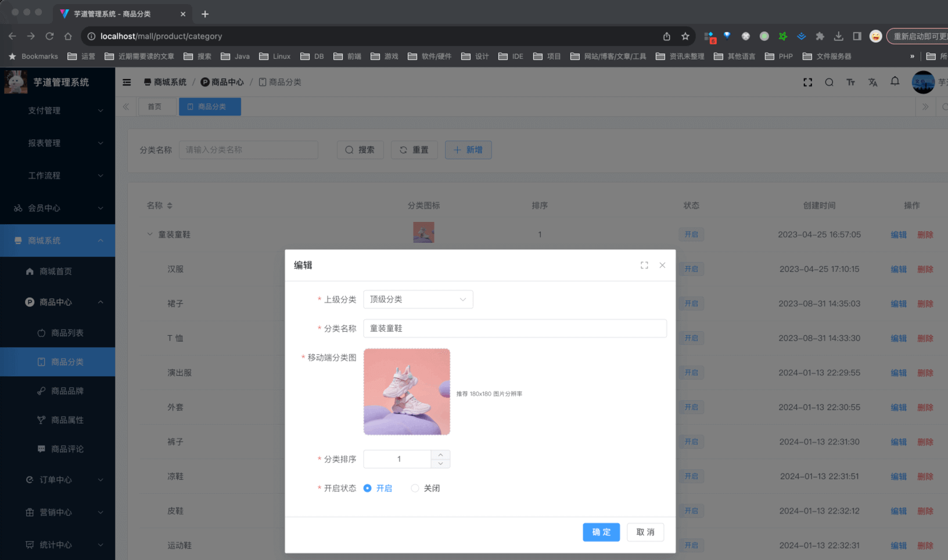This screenshot has width=948, height=560.
Task: Click 新增 to add a new category
Action: tap(468, 150)
